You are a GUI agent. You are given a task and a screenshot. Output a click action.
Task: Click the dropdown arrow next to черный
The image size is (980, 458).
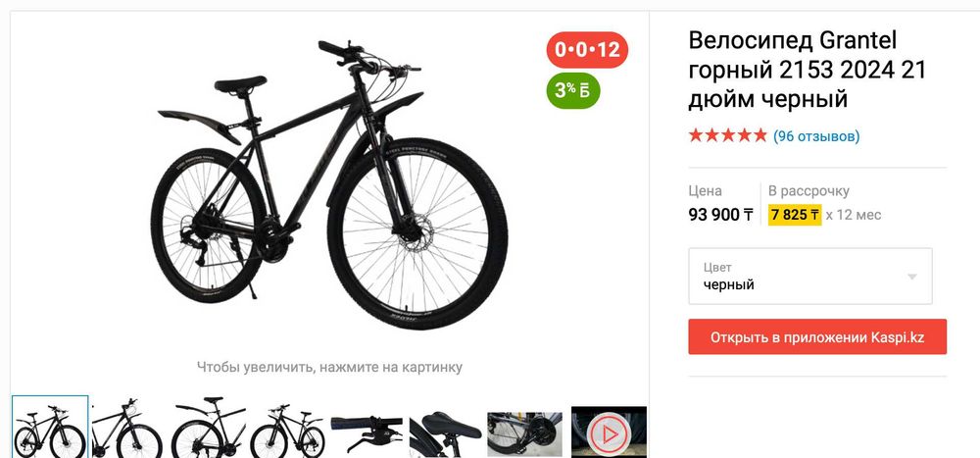coord(911,277)
